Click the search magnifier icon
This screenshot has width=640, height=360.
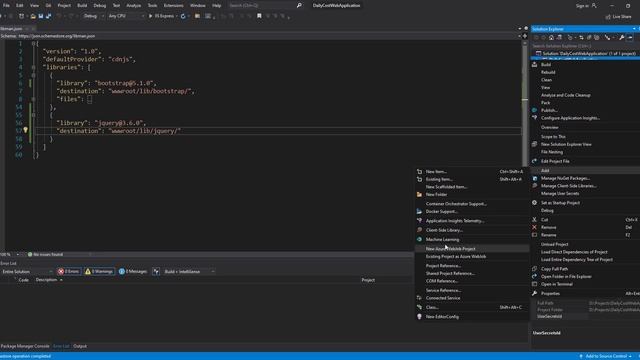click(x=299, y=6)
